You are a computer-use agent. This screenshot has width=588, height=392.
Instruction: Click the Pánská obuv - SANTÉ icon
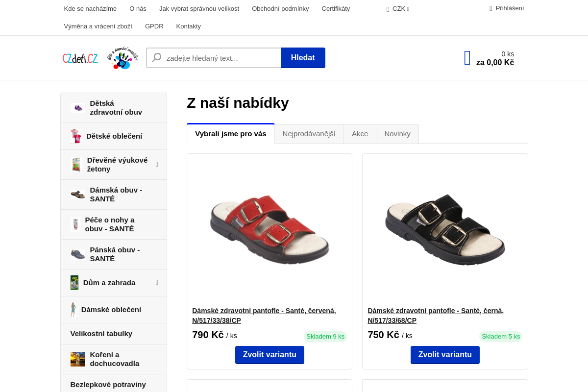(77, 254)
